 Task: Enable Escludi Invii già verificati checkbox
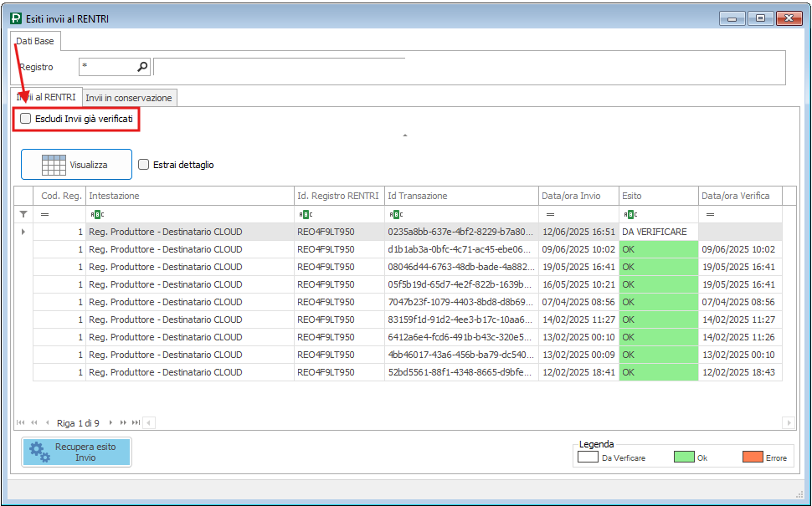click(26, 120)
